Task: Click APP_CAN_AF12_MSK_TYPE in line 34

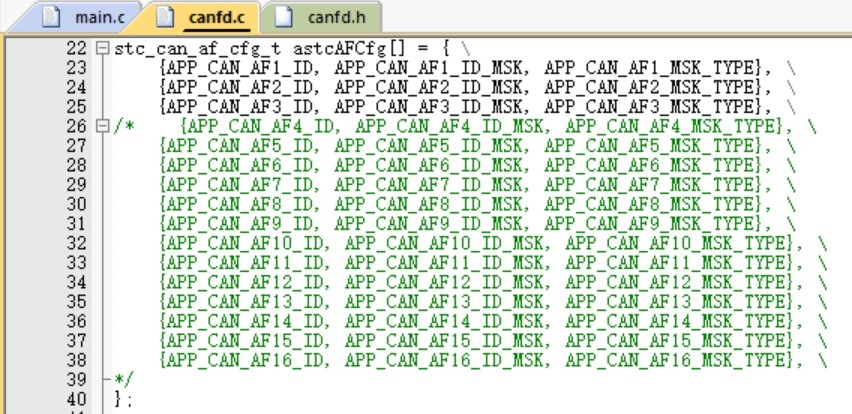Action: coord(676,283)
